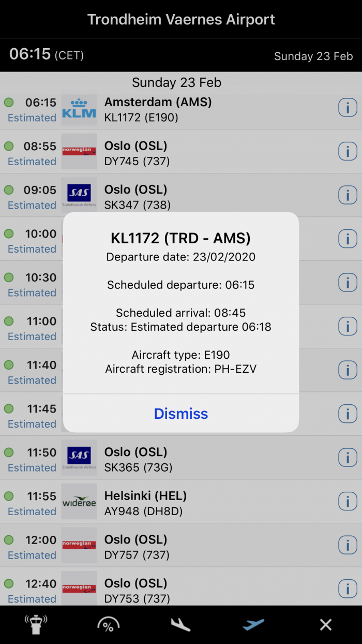362x644 pixels.
Task: Open info for KL1172 Amsterdam flight
Action: [348, 108]
